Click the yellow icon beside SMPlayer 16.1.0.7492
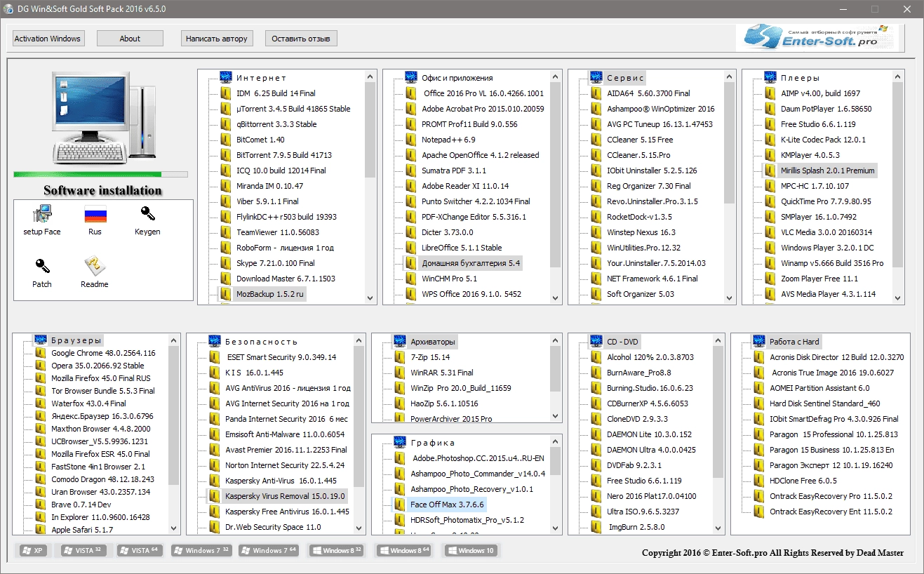 pos(770,217)
